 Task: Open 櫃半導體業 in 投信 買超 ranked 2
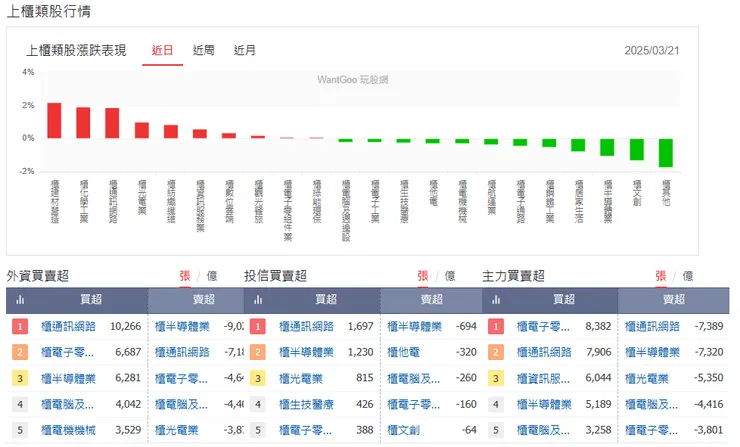[x=306, y=352]
